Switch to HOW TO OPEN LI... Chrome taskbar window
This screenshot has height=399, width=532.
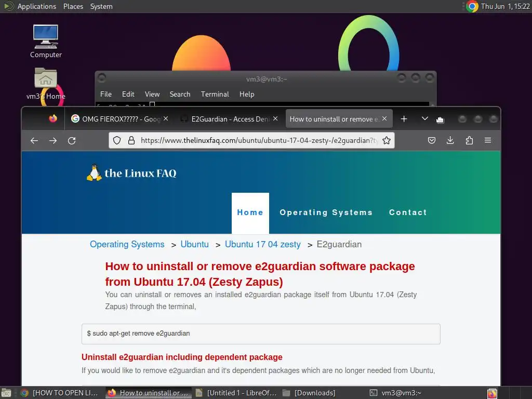pos(59,393)
